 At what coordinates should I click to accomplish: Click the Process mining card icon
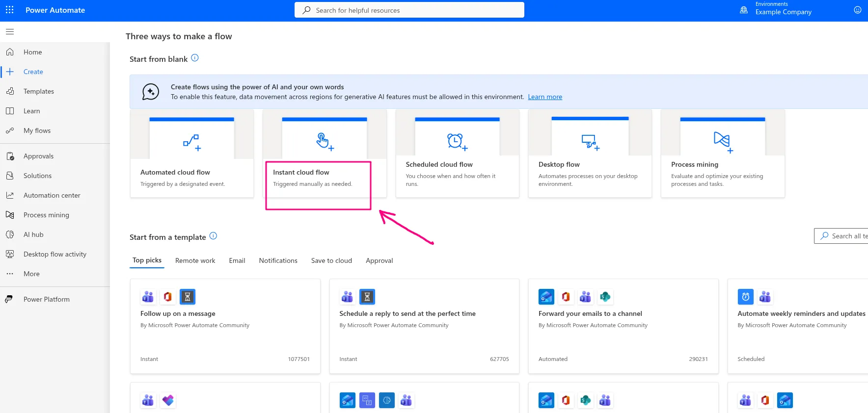722,142
